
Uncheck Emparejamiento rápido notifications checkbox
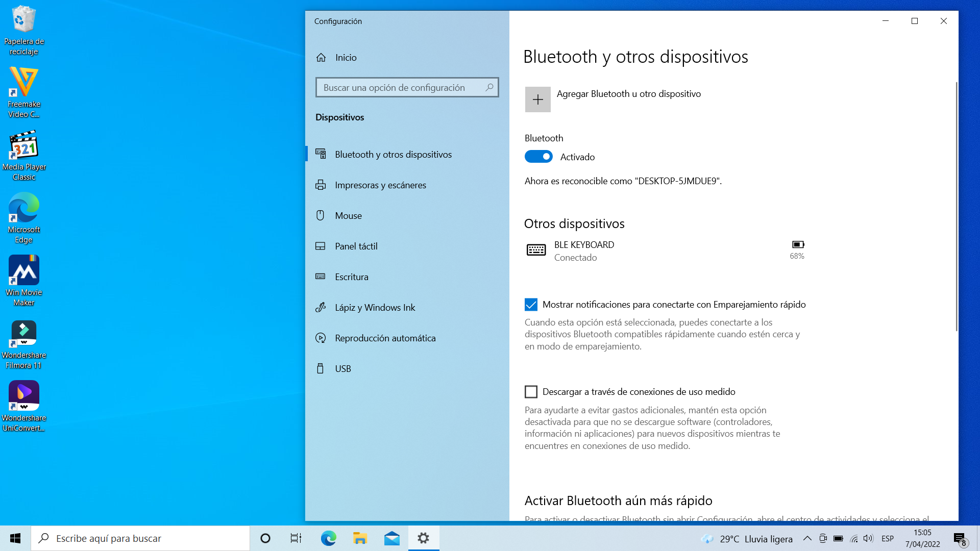[x=531, y=305]
